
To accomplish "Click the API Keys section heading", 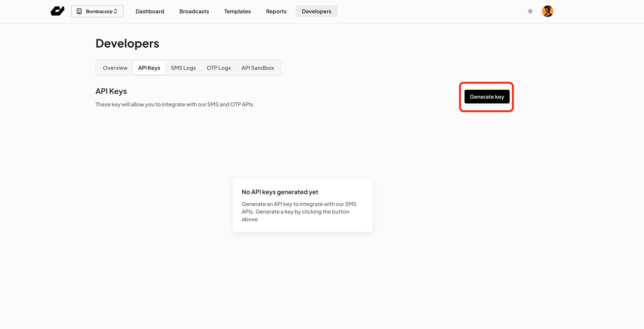I will tap(111, 91).
